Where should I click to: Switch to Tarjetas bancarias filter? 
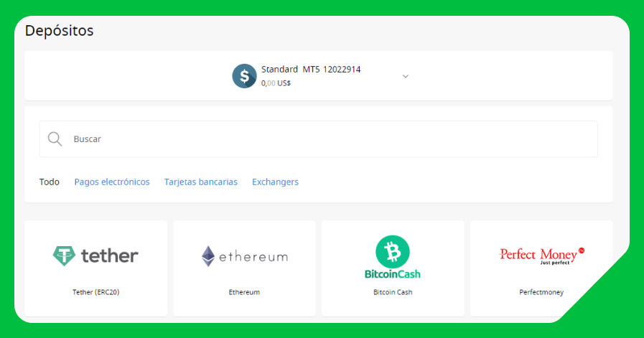tap(201, 182)
